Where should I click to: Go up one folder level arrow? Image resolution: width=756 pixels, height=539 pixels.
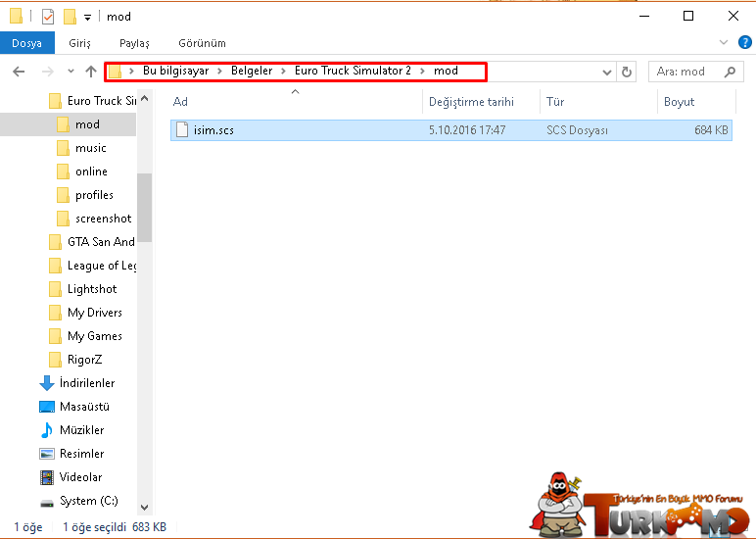(x=91, y=72)
